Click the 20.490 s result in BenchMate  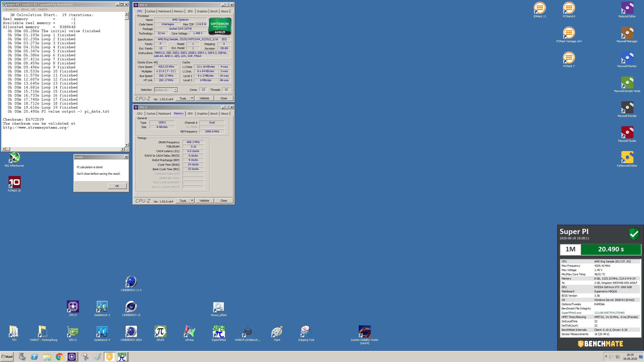[611, 249]
